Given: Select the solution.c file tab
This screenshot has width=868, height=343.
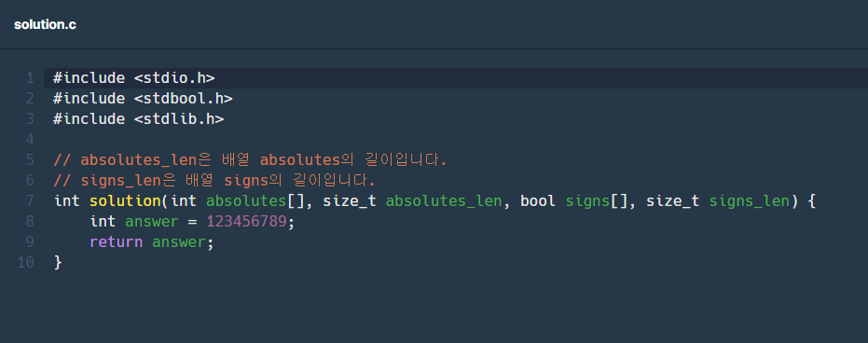Looking at the screenshot, I should (x=45, y=24).
